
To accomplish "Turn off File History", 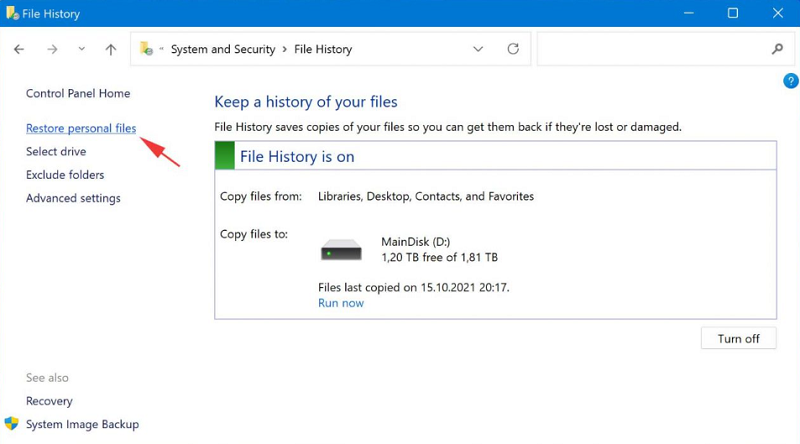I will click(738, 338).
